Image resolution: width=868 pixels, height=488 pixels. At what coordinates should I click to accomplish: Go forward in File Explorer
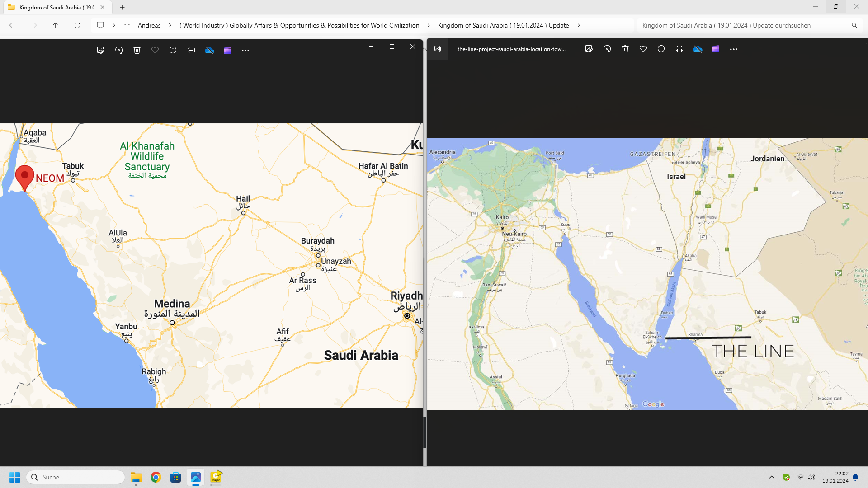pyautogui.click(x=34, y=25)
